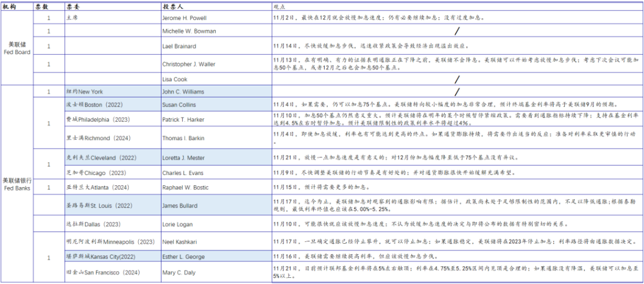Click the John C. Williams name

tap(183, 91)
